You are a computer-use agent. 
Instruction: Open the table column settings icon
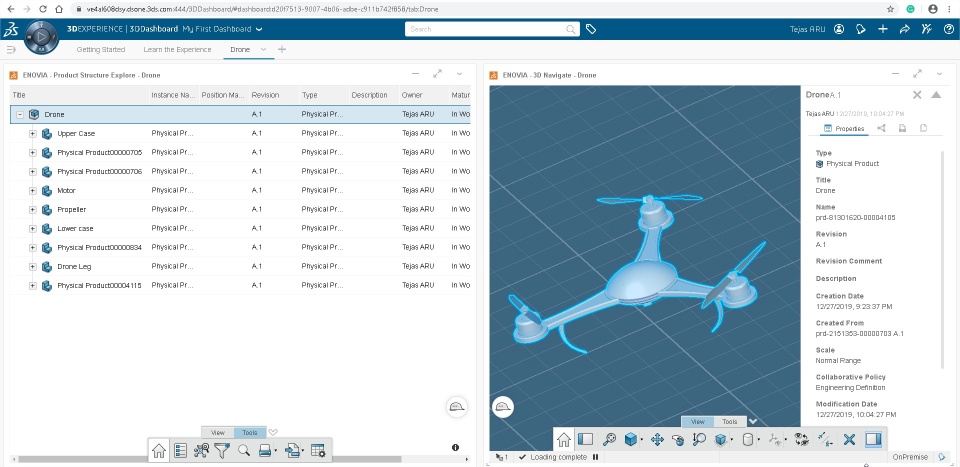coord(318,451)
